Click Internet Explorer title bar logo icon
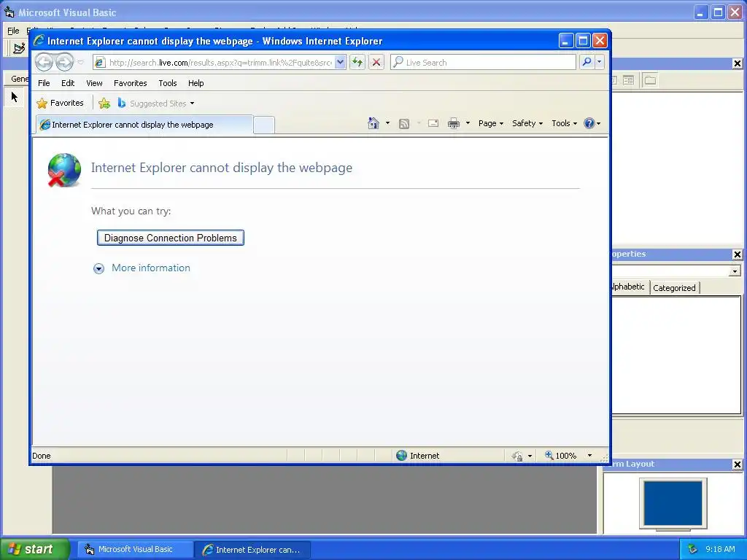 39,41
